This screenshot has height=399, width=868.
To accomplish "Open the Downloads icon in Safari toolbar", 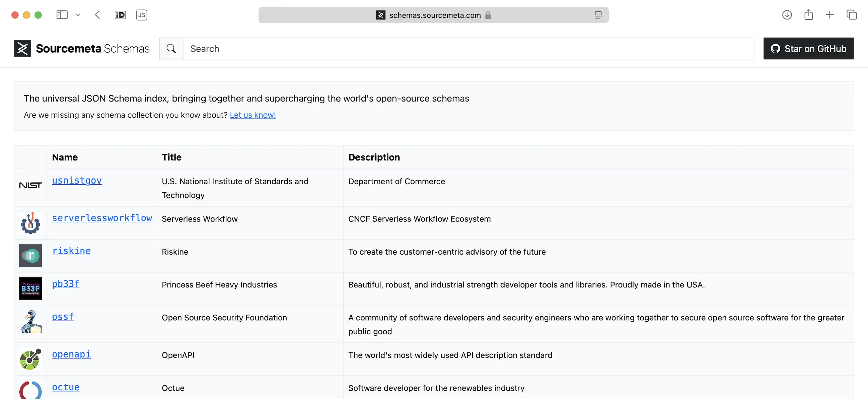I will 787,15.
